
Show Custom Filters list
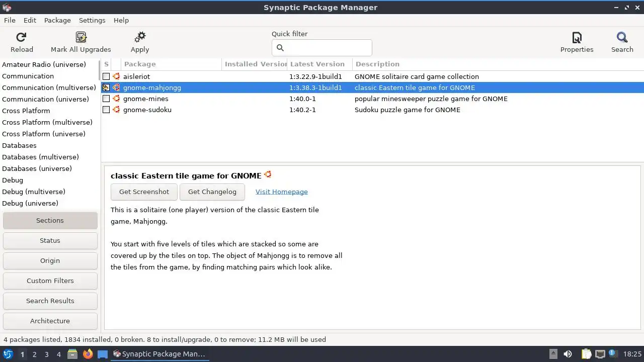50,281
